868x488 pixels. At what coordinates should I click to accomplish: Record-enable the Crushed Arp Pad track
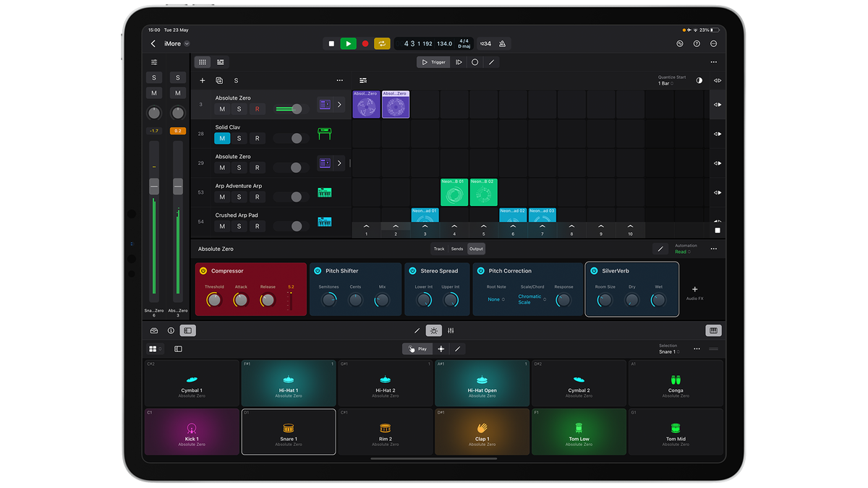point(256,226)
